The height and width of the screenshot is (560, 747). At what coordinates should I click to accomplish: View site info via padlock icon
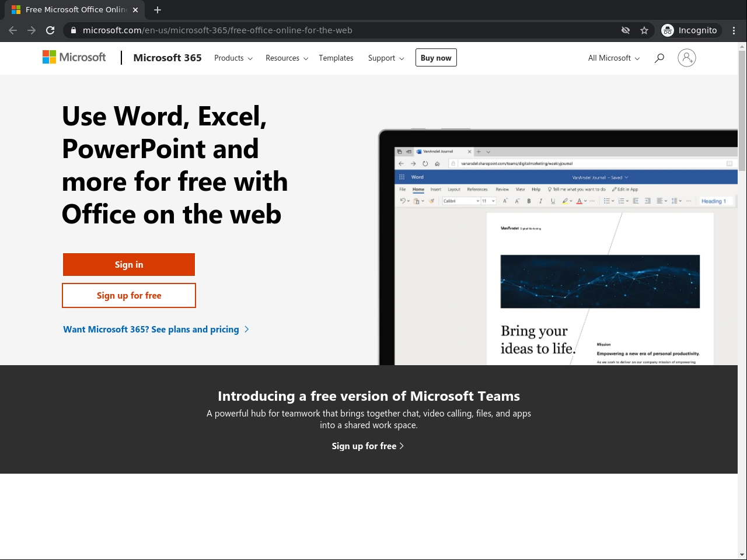click(74, 30)
